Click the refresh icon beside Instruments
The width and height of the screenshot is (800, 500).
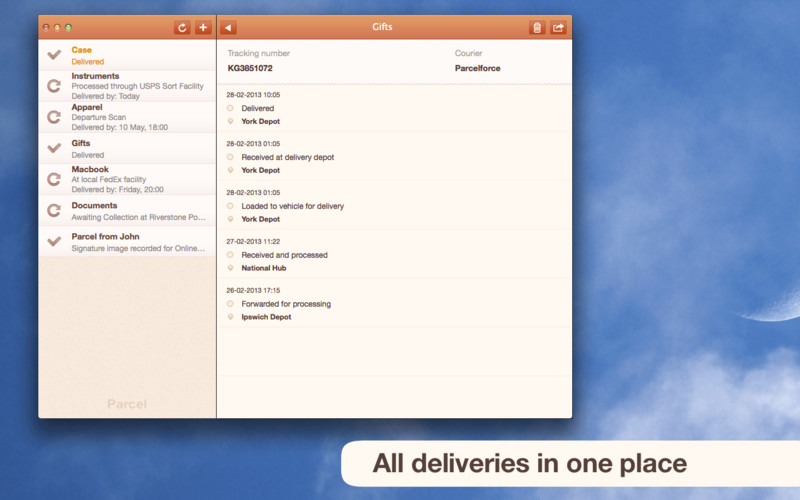pyautogui.click(x=54, y=86)
